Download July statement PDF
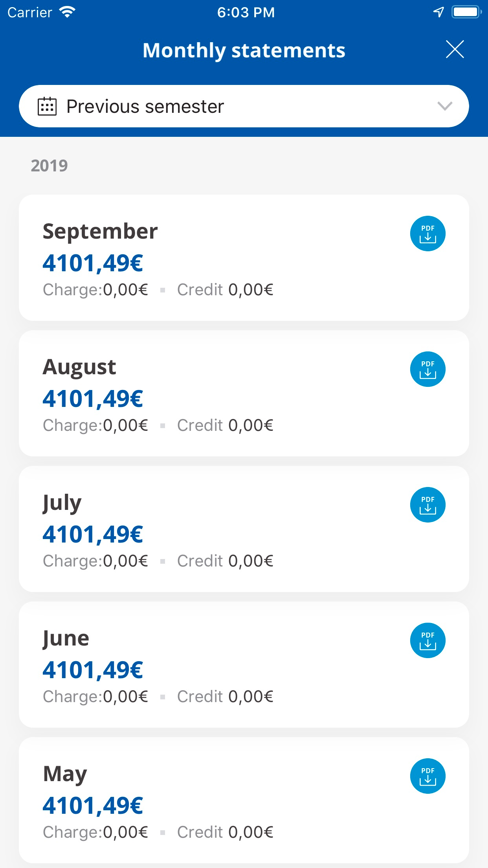 click(x=427, y=505)
